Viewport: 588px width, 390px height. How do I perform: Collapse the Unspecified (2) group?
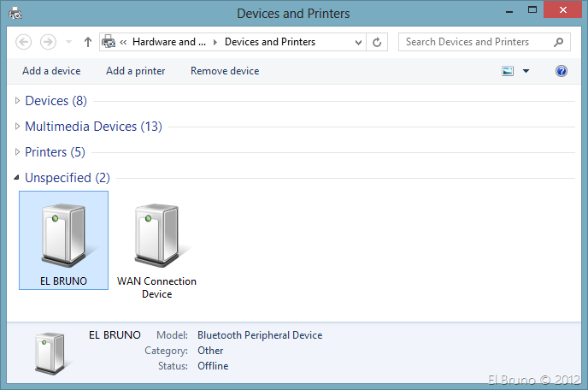pos(18,178)
